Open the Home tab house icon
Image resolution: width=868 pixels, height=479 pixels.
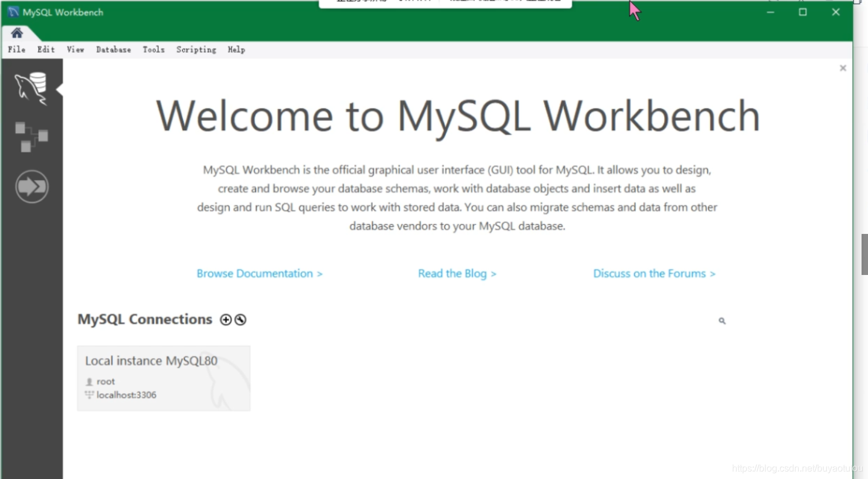point(16,33)
